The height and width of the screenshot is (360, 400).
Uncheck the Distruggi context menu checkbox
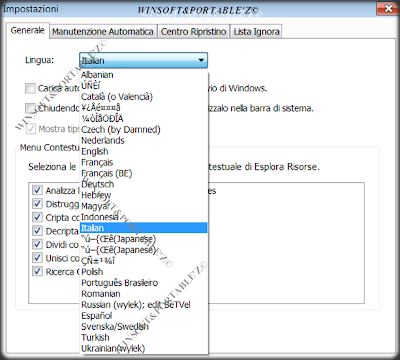pos(37,204)
